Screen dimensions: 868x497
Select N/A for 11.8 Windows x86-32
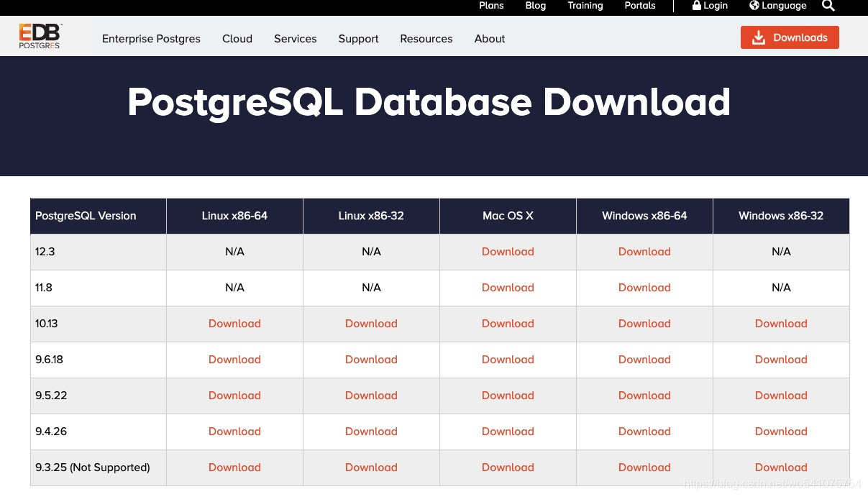click(781, 288)
